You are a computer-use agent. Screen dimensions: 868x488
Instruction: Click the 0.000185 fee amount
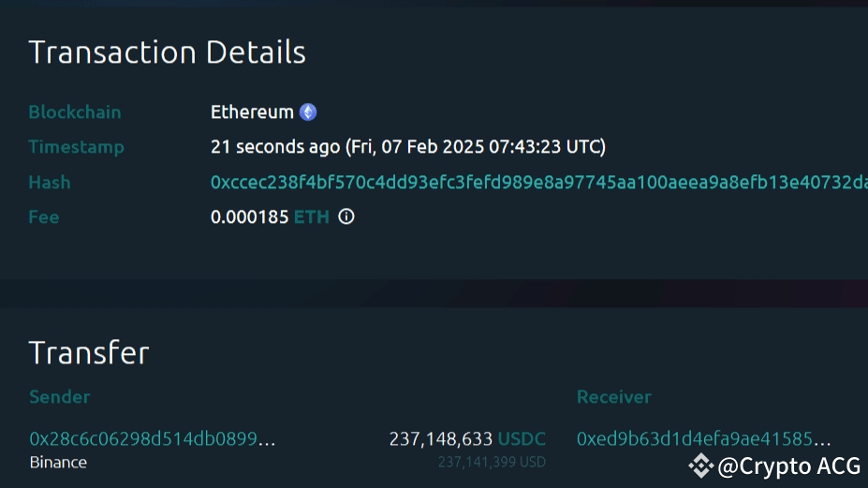pyautogui.click(x=249, y=217)
